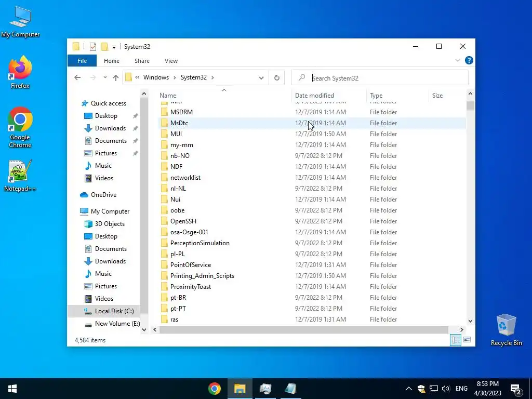Viewport: 532px width, 399px height.
Task: Sort by the Size column header
Action: (x=447, y=96)
